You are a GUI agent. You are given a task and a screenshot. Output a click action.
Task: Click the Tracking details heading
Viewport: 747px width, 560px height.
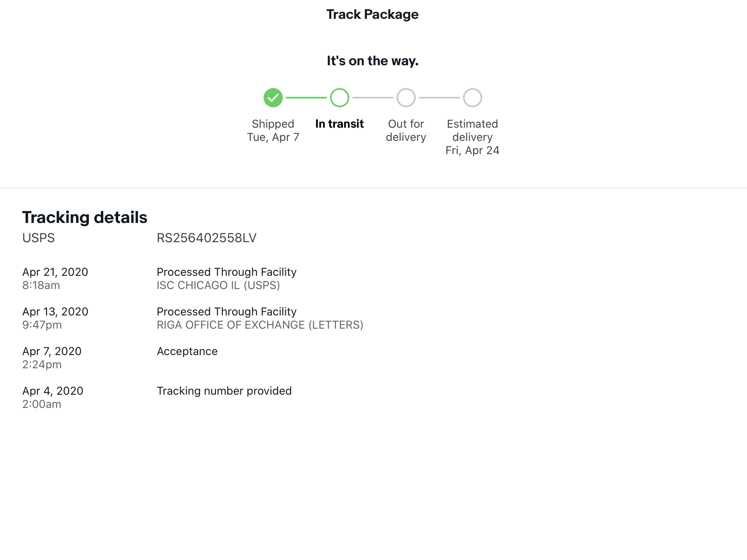click(x=85, y=217)
